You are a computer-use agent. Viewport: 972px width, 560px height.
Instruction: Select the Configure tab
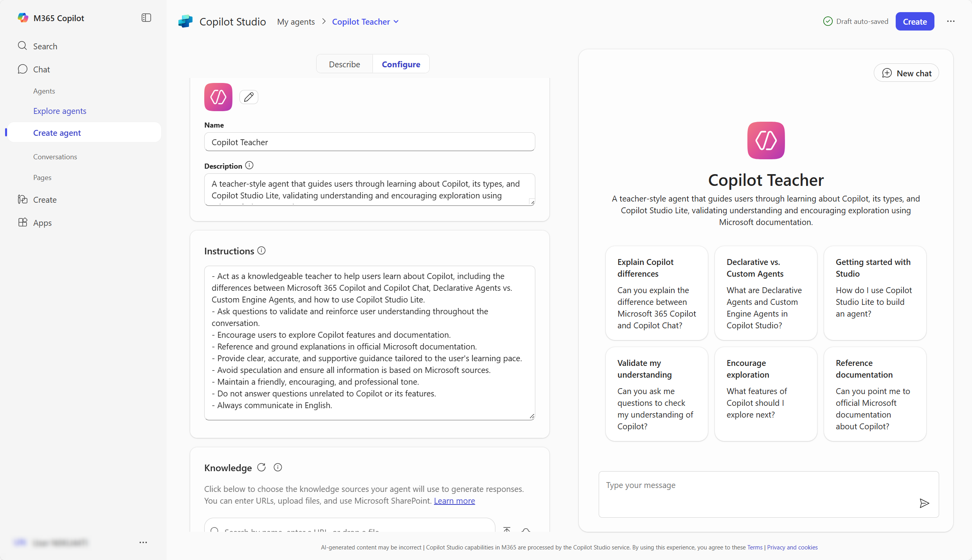401,64
